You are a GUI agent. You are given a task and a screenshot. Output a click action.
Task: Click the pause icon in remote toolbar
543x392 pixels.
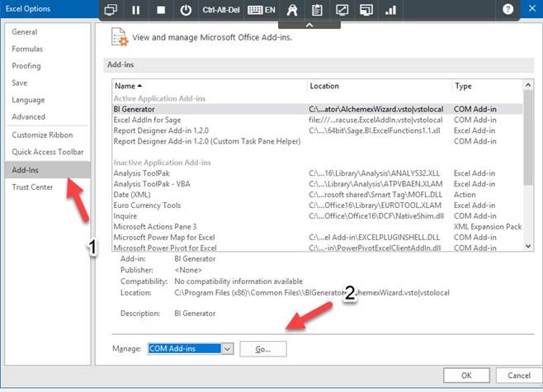point(135,10)
